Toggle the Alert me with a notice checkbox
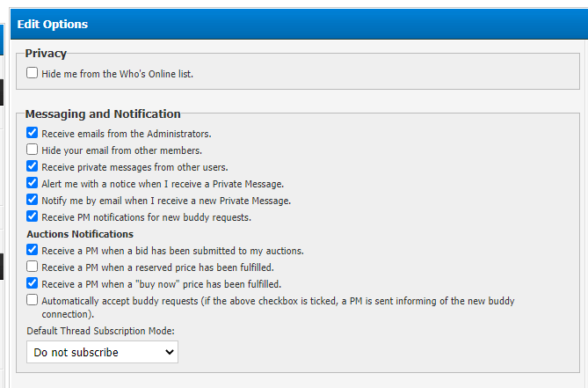588x388 pixels. [33, 184]
